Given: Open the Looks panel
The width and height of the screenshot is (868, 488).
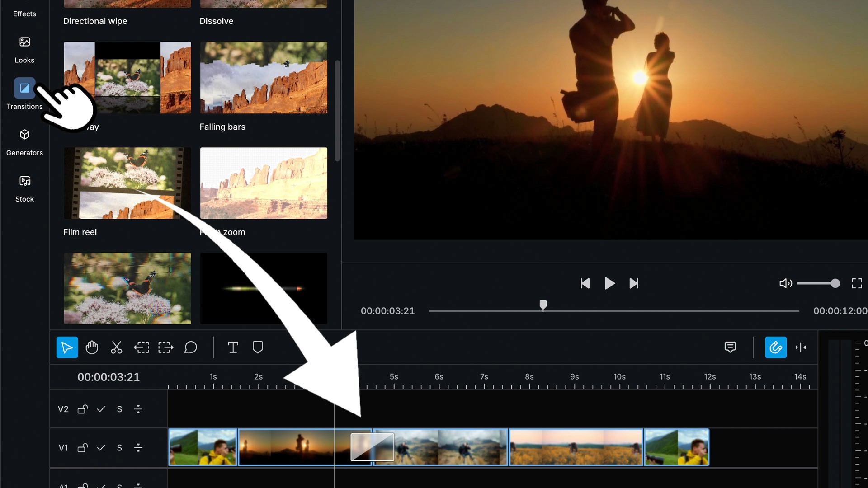Looking at the screenshot, I should (24, 49).
